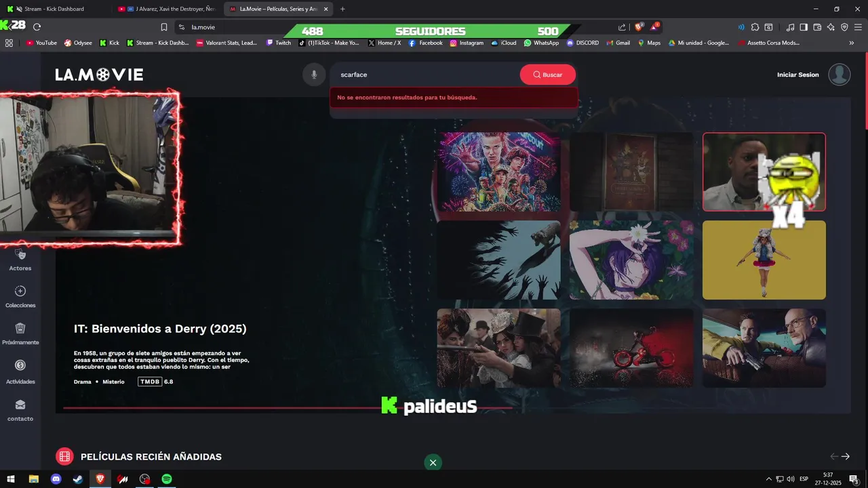Open the DISCORD bookmark
The image size is (868, 488).
[x=583, y=43]
